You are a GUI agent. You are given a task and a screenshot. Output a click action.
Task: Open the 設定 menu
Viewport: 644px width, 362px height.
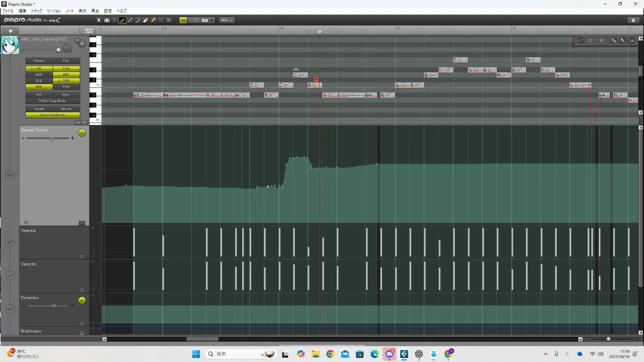[x=108, y=11]
